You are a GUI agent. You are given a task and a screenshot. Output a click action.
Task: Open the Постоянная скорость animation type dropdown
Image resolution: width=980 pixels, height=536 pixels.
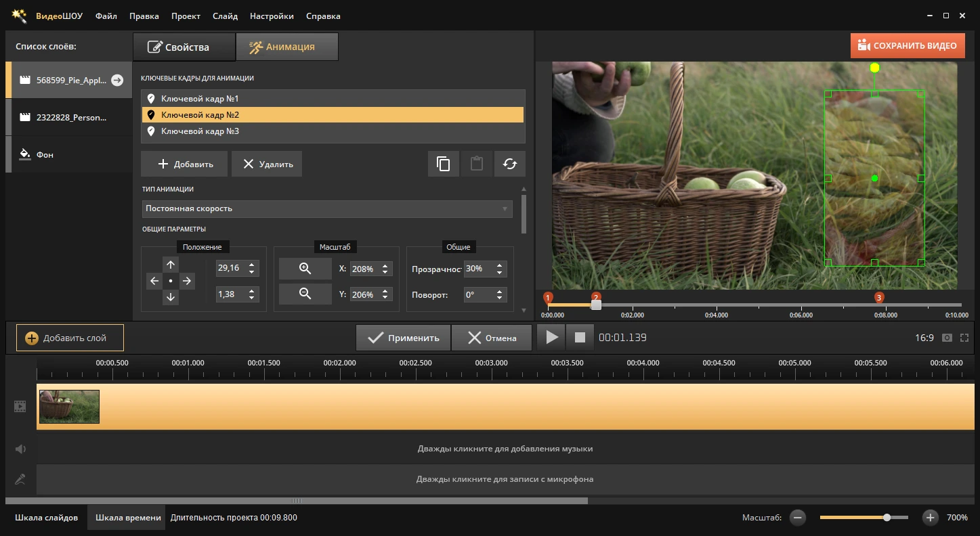(327, 208)
